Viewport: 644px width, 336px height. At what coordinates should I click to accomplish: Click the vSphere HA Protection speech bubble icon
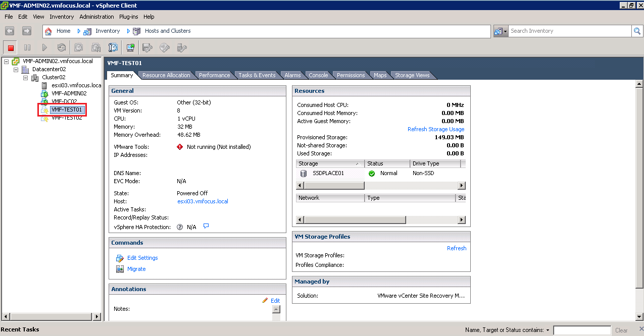coord(206,227)
